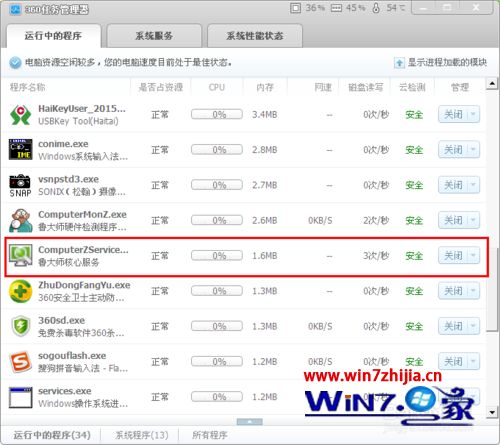Close 360sd.exe using its 关闭 button
This screenshot has width=500, height=445.
coord(453,326)
